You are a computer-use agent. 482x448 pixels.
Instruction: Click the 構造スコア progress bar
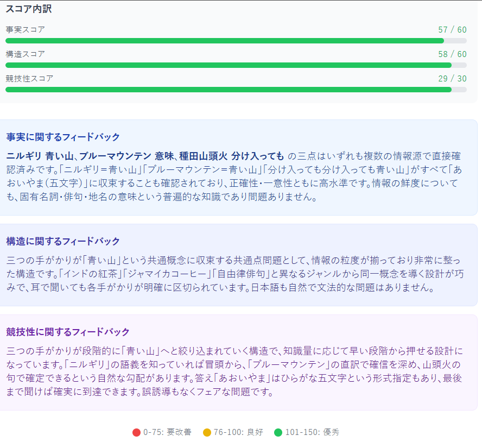pyautogui.click(x=236, y=65)
